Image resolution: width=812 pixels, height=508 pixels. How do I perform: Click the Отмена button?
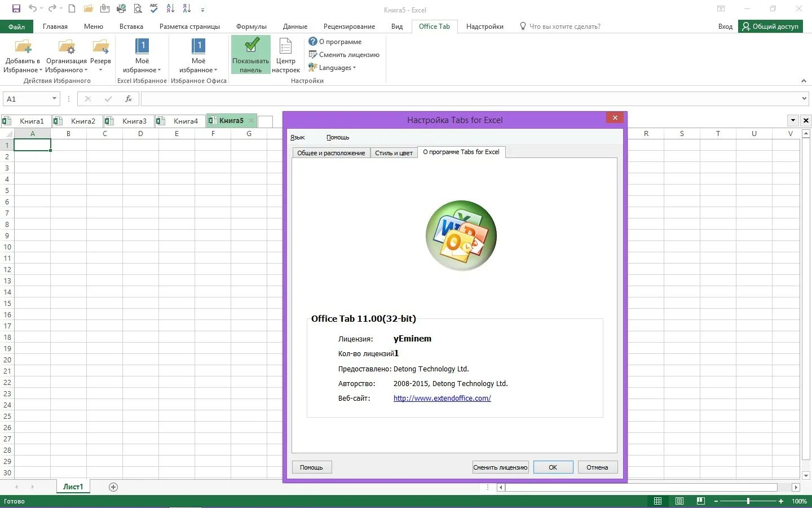click(x=597, y=467)
